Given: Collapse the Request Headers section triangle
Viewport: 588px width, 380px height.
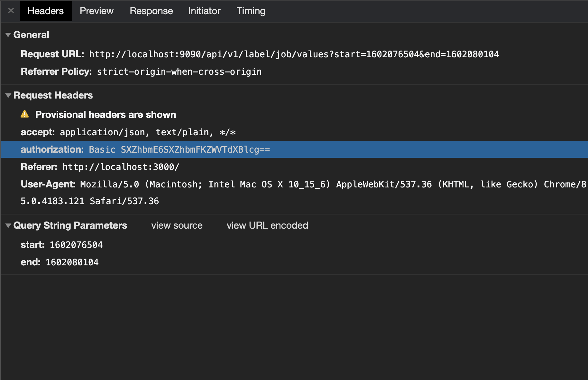Looking at the screenshot, I should (8, 95).
